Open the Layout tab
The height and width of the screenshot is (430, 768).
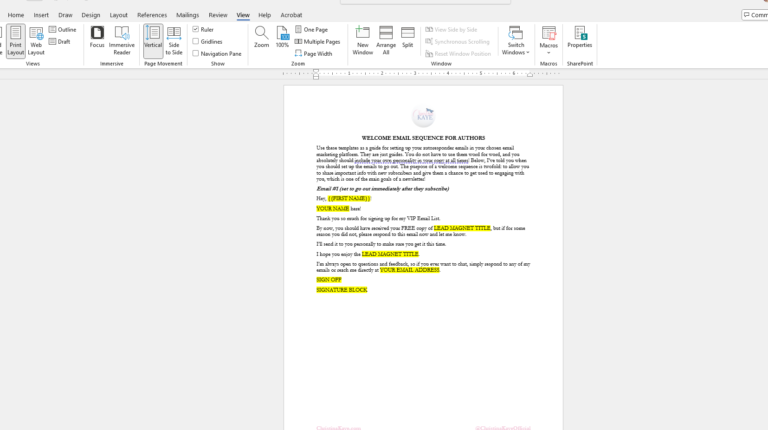(119, 15)
